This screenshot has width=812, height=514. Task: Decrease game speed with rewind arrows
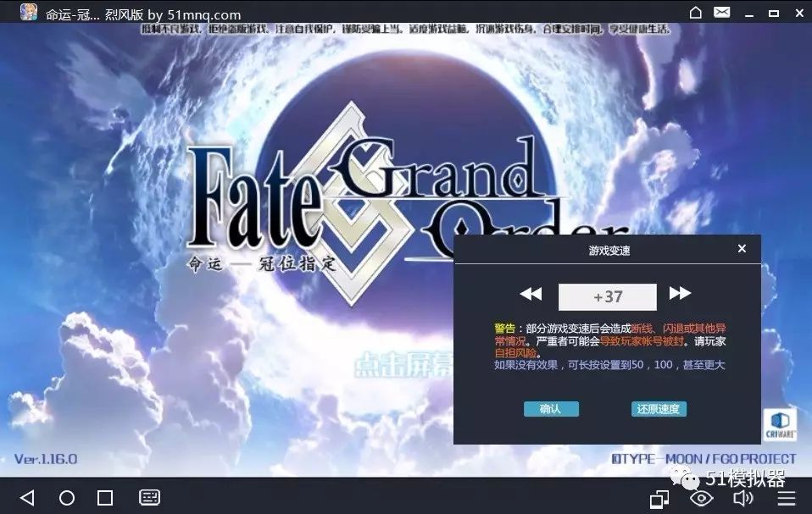[531, 294]
